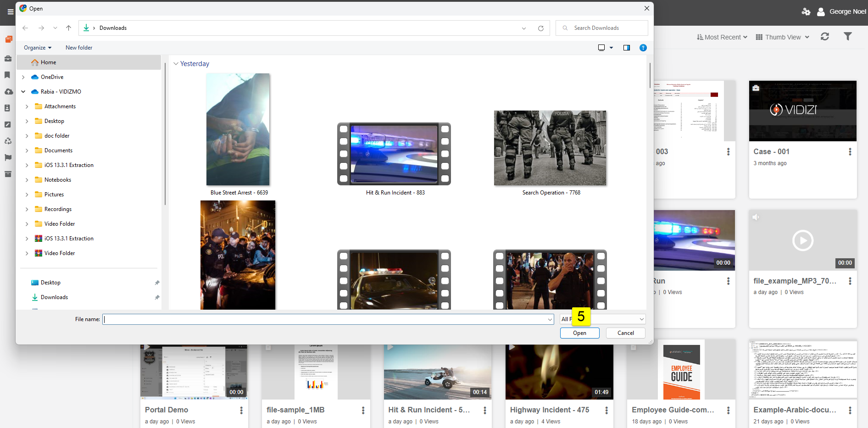This screenshot has height=428, width=868.
Task: Open options menu for file_example_MP3 card
Action: 850,281
